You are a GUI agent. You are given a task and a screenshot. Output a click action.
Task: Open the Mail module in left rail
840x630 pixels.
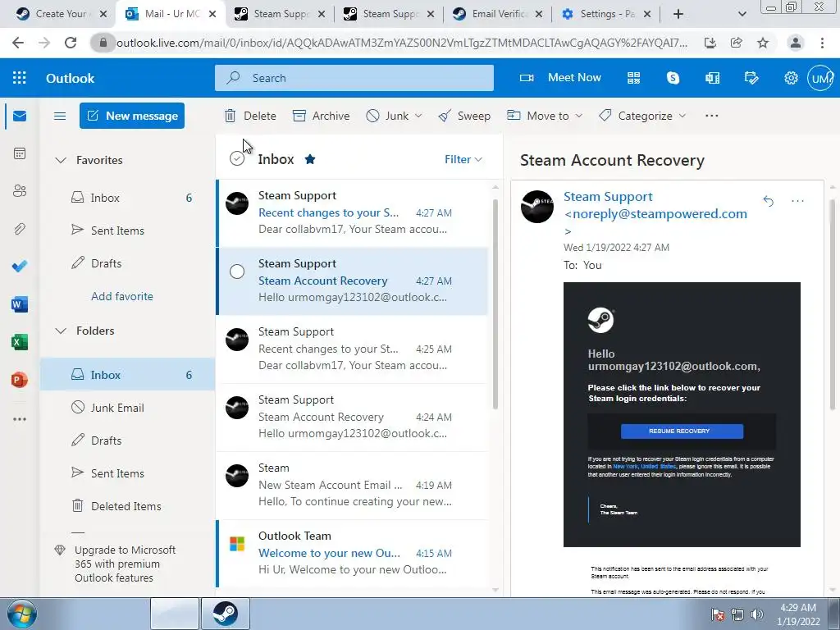point(20,116)
